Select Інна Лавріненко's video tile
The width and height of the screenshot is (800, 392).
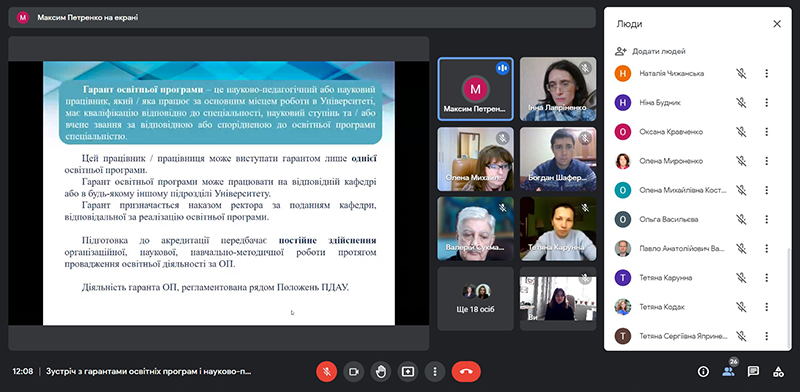558,89
